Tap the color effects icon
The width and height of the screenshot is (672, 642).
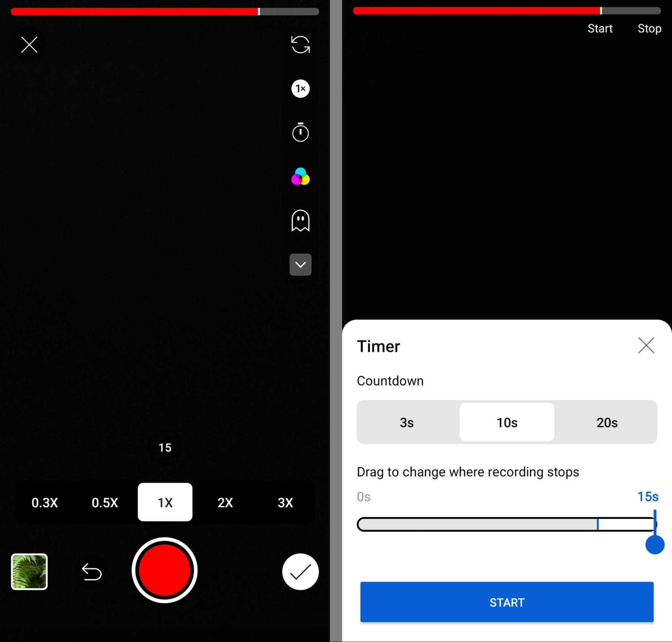300,177
